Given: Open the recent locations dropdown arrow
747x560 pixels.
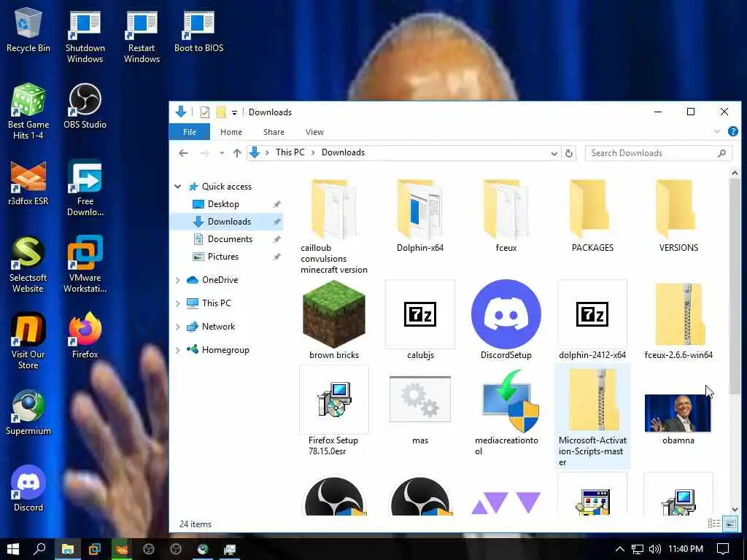Looking at the screenshot, I should 222,153.
